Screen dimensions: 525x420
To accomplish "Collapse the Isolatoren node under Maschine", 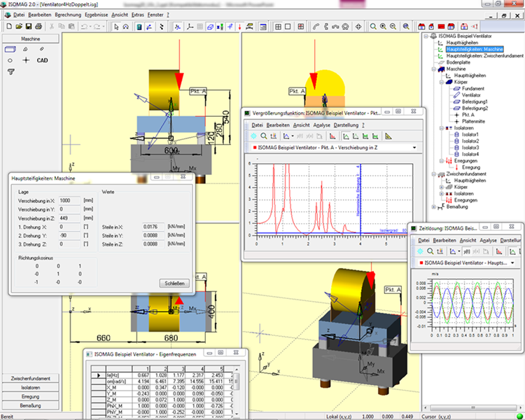I will click(x=442, y=128).
